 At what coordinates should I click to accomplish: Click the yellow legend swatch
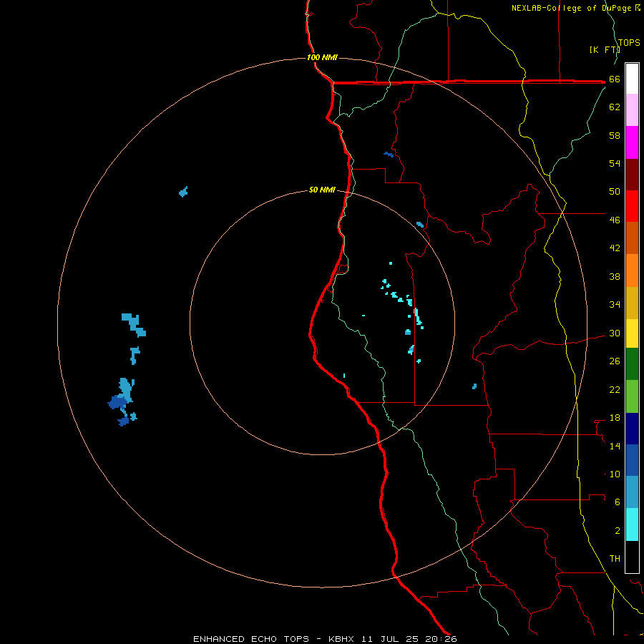(632, 333)
